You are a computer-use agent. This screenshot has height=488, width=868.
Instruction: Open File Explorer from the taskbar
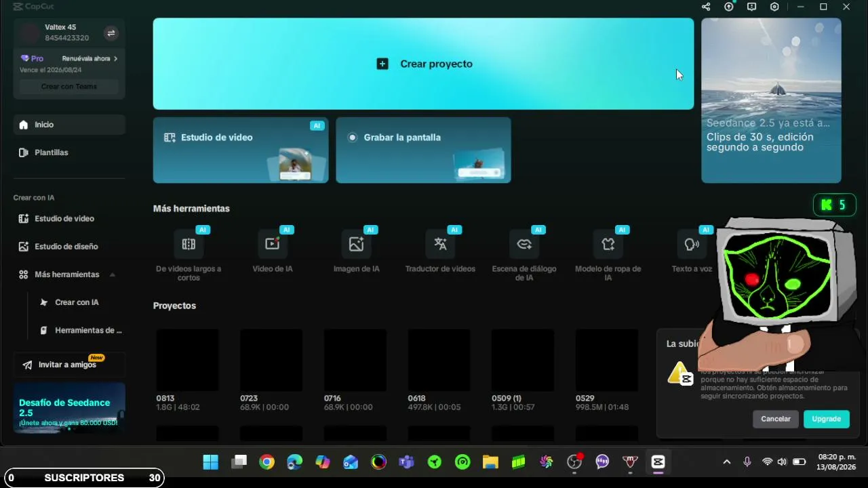click(x=490, y=462)
